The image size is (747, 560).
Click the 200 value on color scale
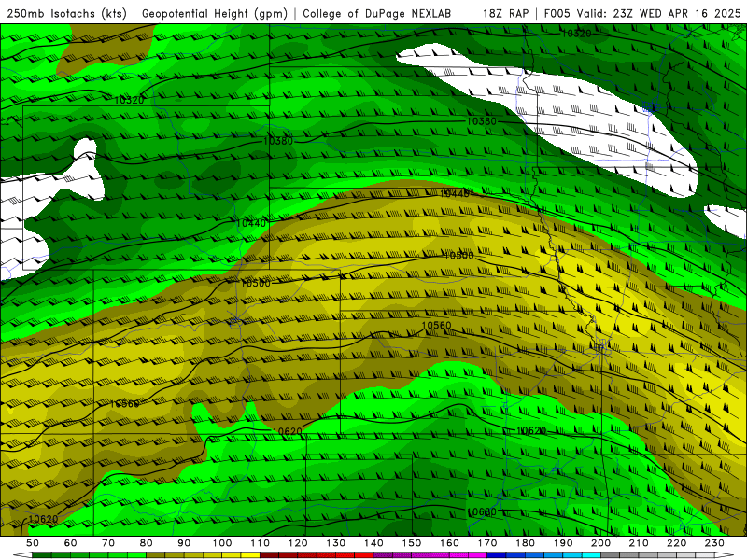coord(601,543)
